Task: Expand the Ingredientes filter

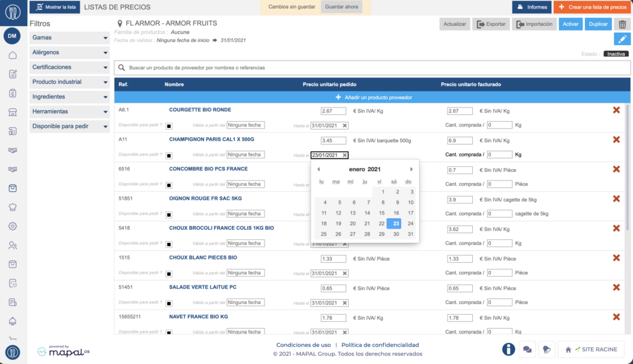Action: [69, 97]
